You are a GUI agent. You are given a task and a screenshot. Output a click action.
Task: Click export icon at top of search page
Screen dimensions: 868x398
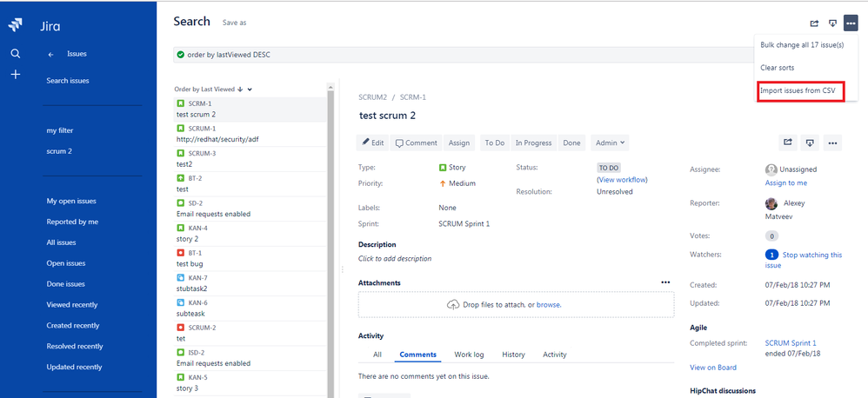[832, 23]
